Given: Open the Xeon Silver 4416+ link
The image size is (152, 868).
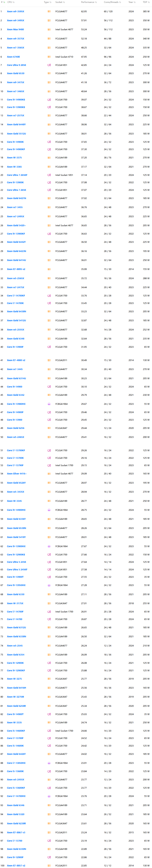Looking at the screenshot, I should click(17, 474).
